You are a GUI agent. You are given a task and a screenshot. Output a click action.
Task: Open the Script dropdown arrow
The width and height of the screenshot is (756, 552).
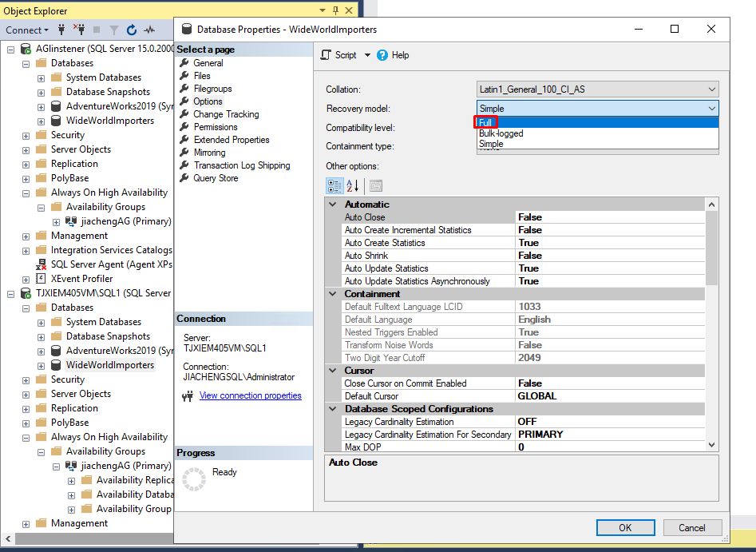click(x=367, y=55)
